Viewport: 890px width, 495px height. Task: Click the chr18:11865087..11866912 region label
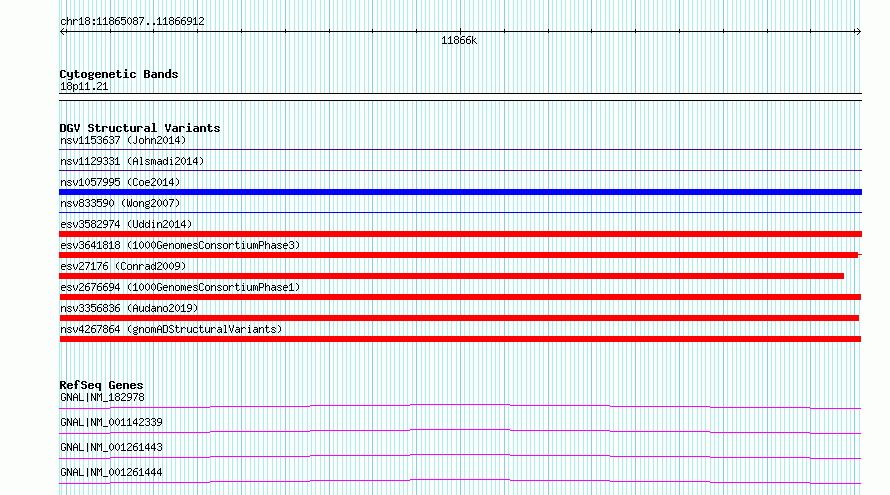[132, 22]
